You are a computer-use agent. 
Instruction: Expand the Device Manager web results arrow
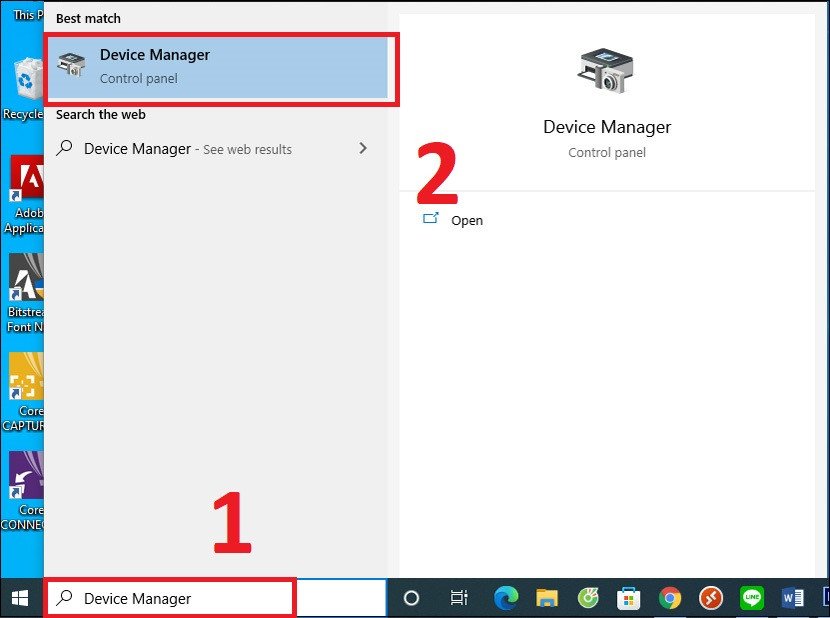pyautogui.click(x=363, y=148)
